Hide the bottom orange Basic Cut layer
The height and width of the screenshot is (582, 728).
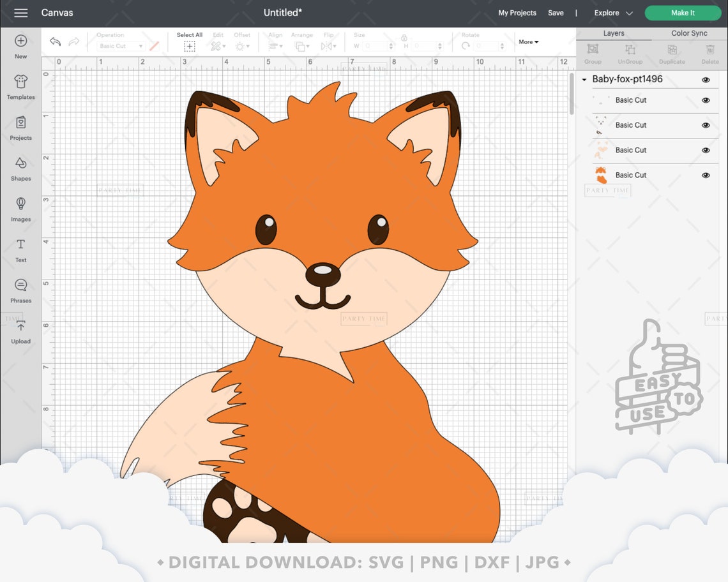[706, 175]
